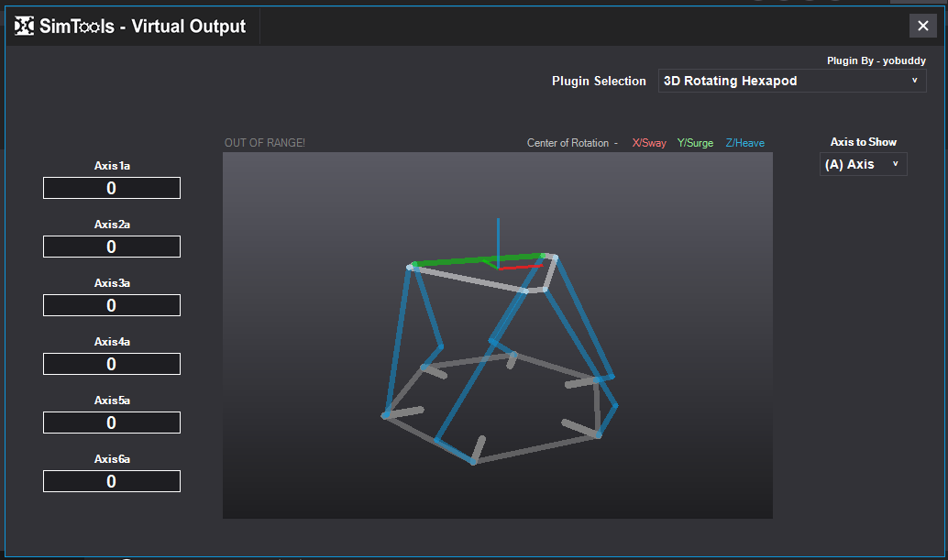Click the SimTools logo icon in title bar
Screen dimensions: 948x560
(x=24, y=26)
